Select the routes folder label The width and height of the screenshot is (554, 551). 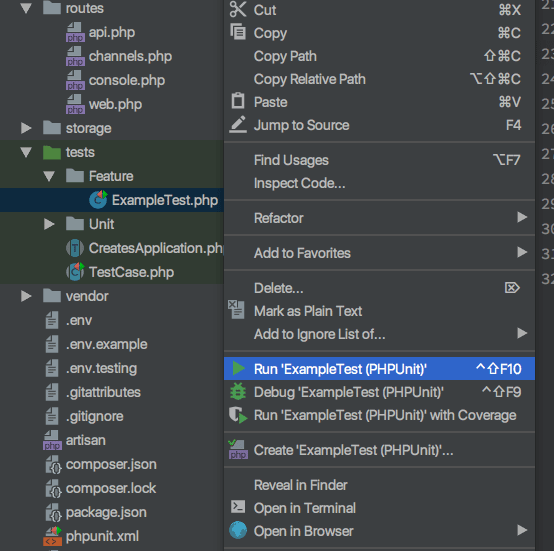[x=84, y=8]
